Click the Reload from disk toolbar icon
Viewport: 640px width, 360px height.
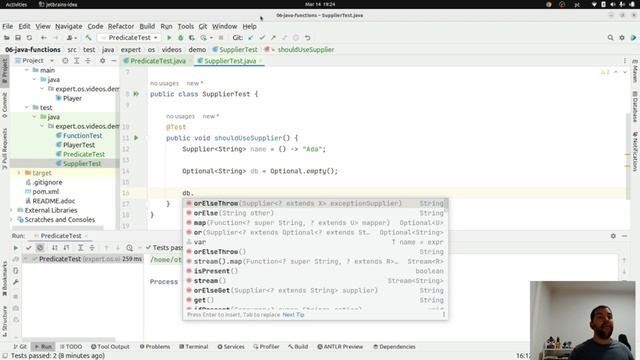pos(29,38)
